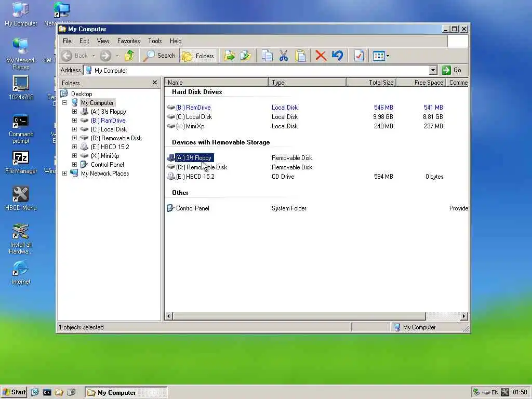This screenshot has width=532, height=399.
Task: Open the Forward history dropdown arrow
Action: coord(117,56)
